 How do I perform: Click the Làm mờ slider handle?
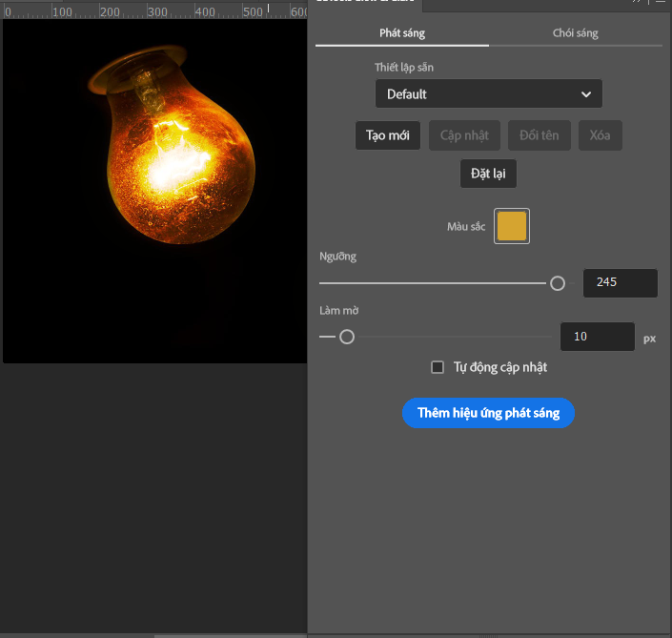tap(347, 337)
